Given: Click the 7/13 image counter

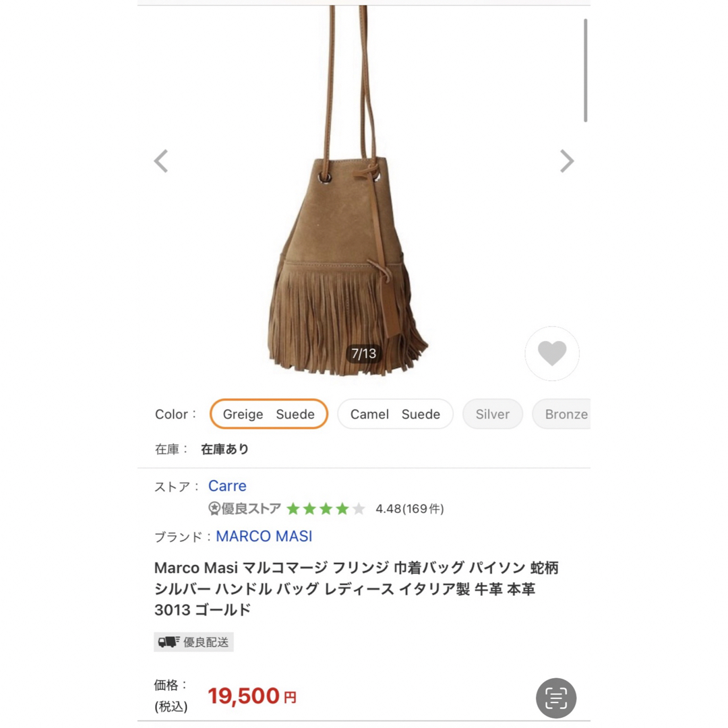Looking at the screenshot, I should coord(363,354).
